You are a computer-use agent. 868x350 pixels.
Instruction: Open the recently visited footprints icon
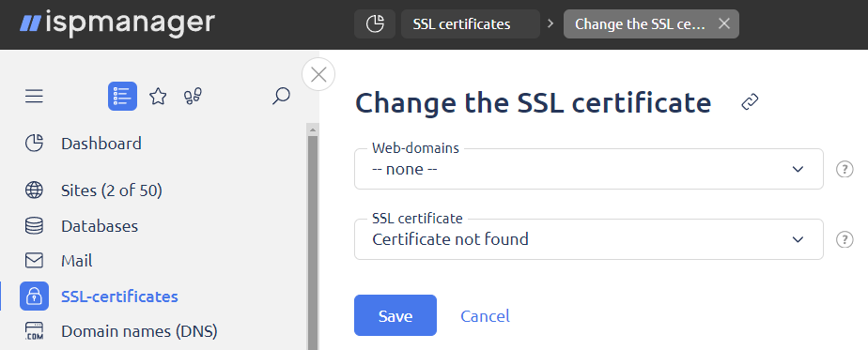pos(193,97)
